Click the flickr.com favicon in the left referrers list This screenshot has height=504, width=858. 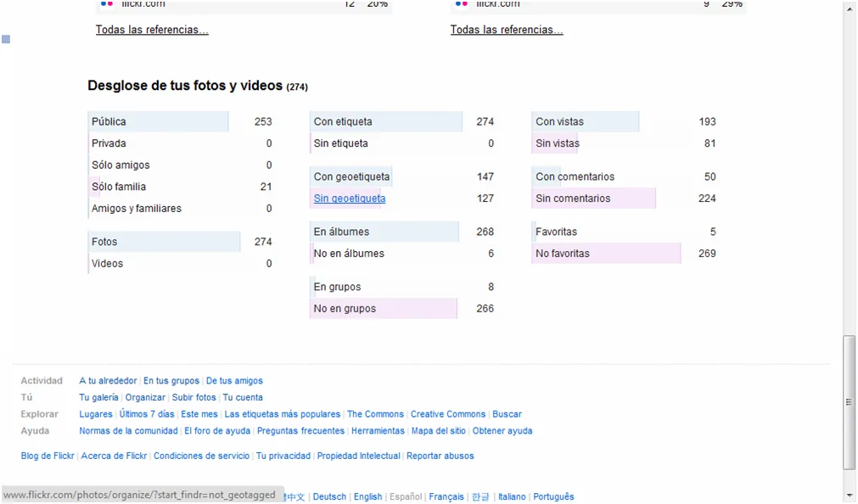tap(106, 3)
